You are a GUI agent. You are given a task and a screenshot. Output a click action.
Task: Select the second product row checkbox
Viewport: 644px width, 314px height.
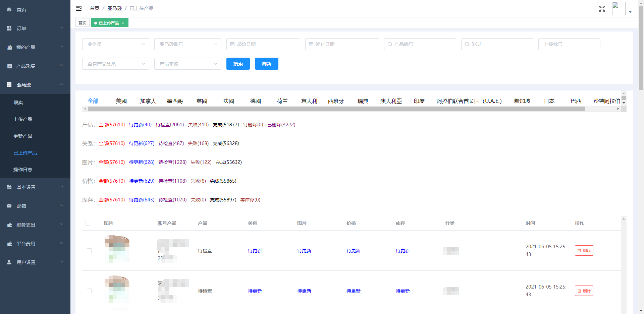click(89, 291)
